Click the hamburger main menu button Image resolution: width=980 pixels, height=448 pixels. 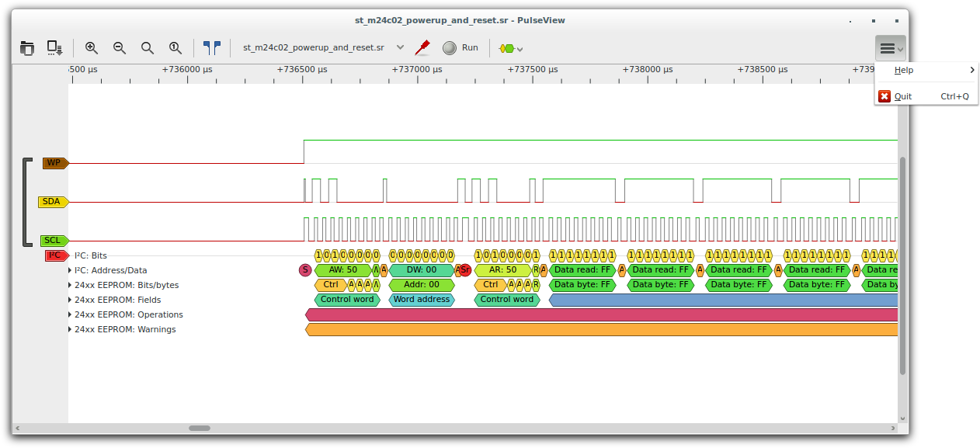[x=890, y=48]
